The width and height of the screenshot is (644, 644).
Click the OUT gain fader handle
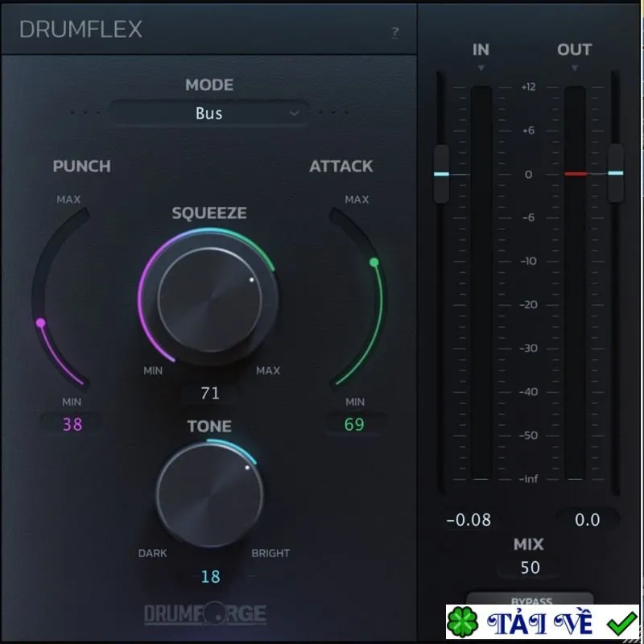[615, 173]
